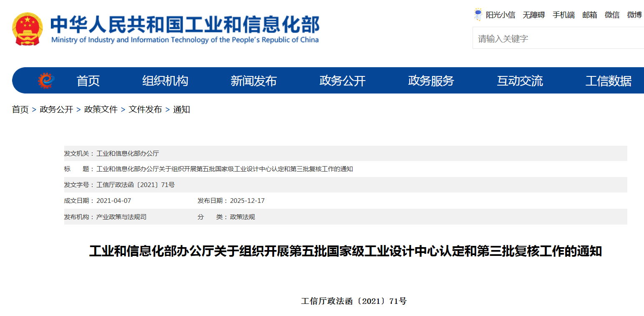Go to 新闻发布 section

[254, 81]
